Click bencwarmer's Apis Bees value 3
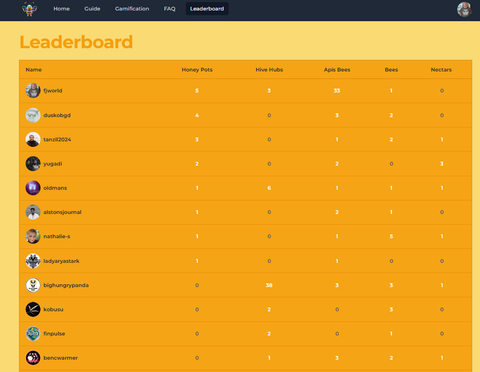This screenshot has width=480, height=372. click(x=337, y=358)
